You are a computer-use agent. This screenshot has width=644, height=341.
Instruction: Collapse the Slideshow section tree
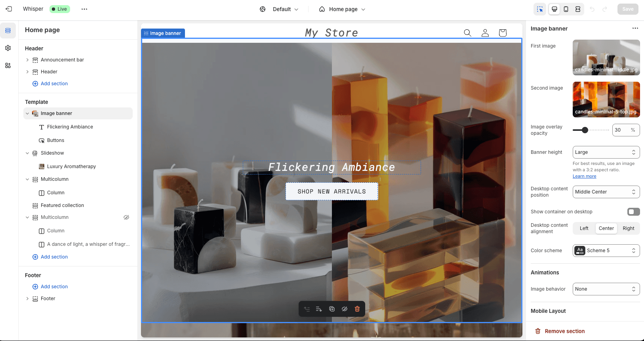[27, 153]
